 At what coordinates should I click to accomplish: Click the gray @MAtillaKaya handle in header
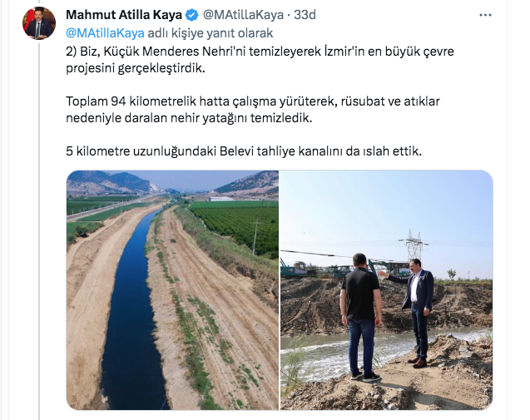243,15
